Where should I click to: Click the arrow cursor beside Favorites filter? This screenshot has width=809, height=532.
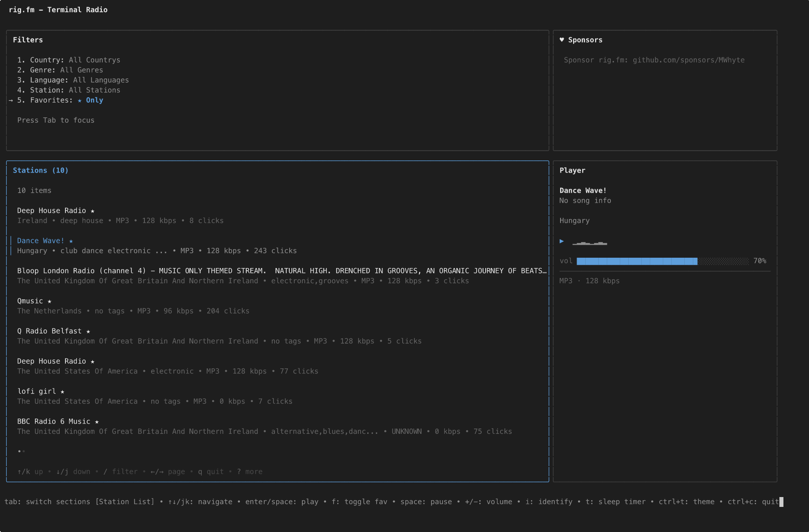coord(11,100)
